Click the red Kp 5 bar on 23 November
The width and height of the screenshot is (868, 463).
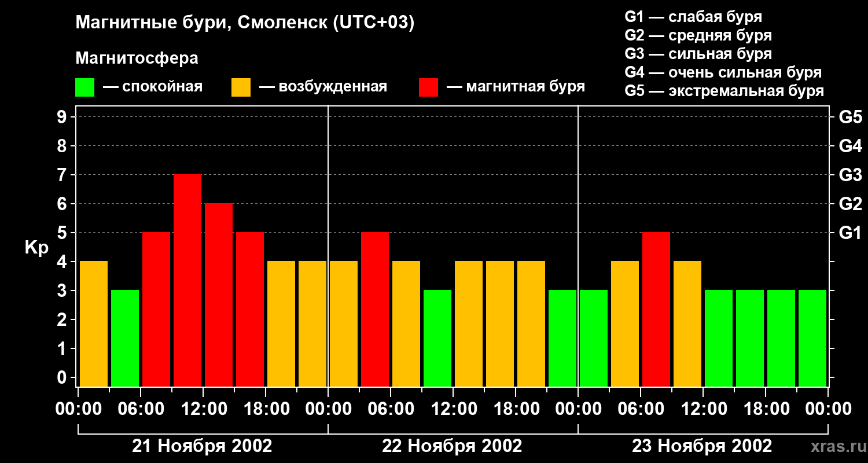(x=656, y=310)
